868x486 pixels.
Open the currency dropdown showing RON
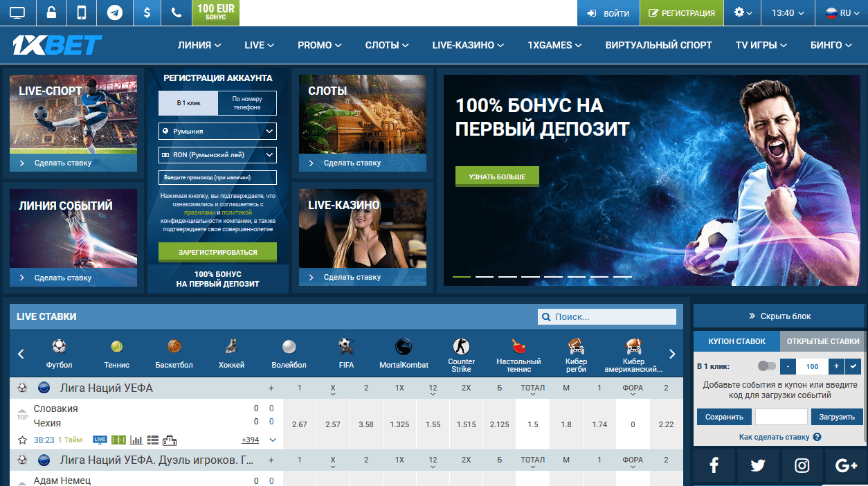tap(217, 154)
